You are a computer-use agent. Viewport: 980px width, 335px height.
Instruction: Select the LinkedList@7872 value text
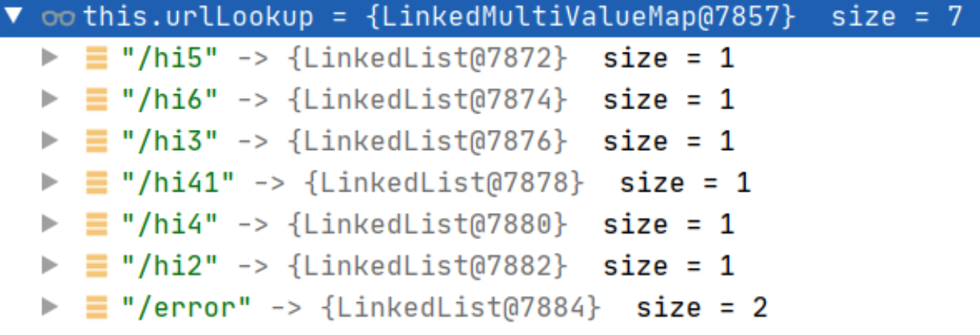click(x=429, y=57)
